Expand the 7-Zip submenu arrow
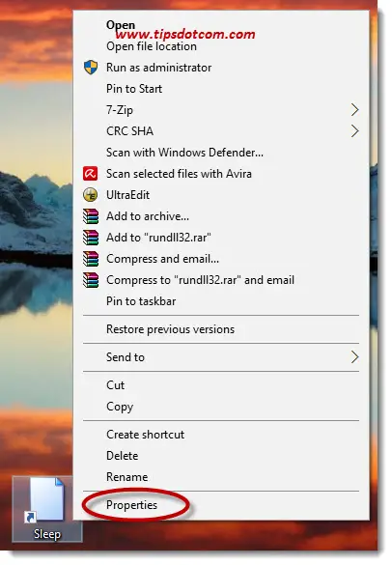Image resolution: width=392 pixels, height=565 pixels. (x=354, y=110)
